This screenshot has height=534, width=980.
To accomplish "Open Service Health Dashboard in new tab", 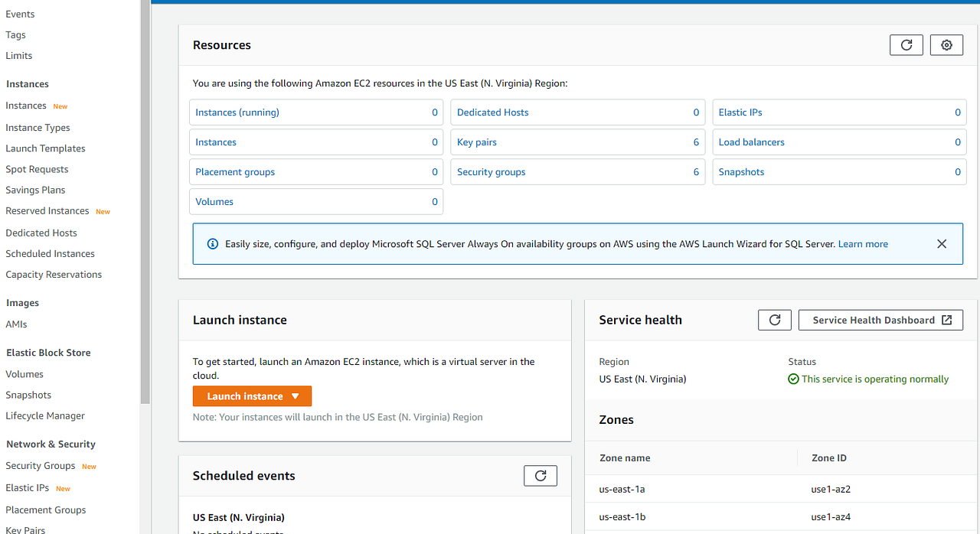I will 880,320.
